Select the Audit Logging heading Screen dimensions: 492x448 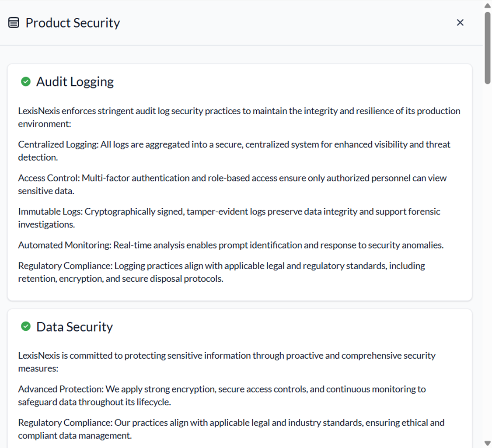(x=75, y=82)
